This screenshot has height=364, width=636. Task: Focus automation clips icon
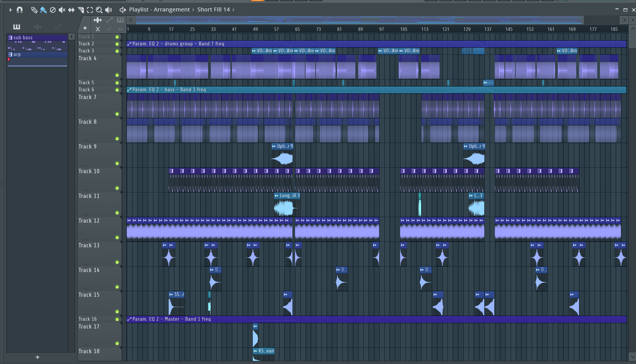click(x=109, y=20)
